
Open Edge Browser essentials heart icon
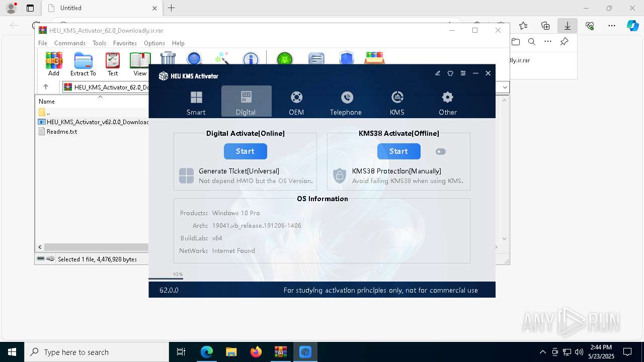coord(590,26)
